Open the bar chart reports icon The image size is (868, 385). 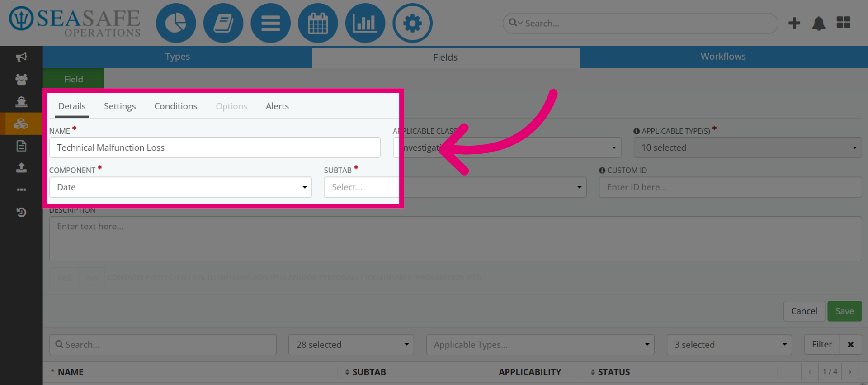[365, 23]
